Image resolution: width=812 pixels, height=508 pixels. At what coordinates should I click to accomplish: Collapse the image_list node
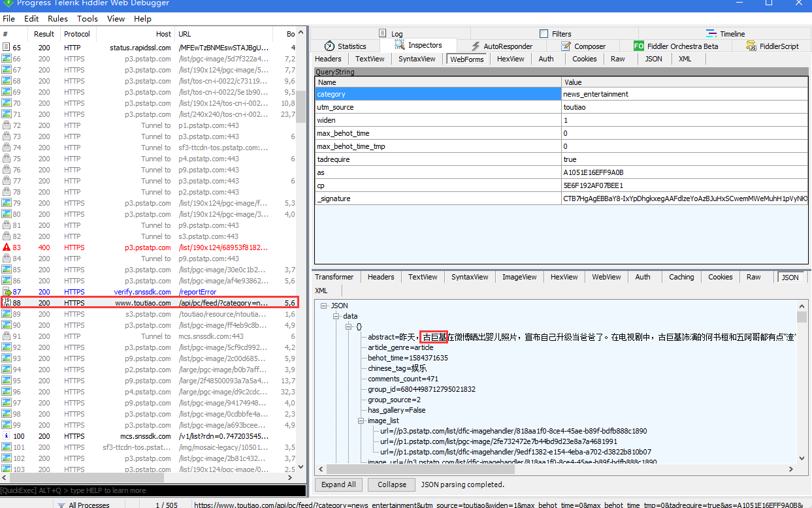[361, 421]
